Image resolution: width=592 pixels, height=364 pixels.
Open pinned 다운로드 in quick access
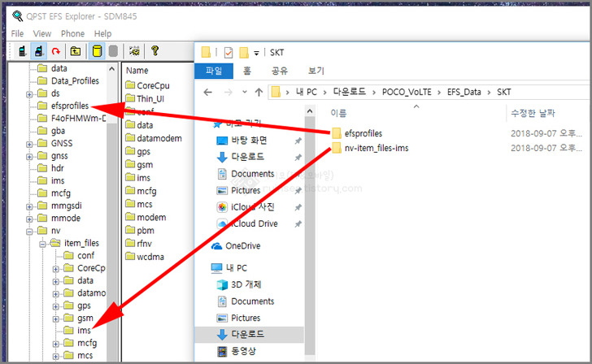coord(247,157)
